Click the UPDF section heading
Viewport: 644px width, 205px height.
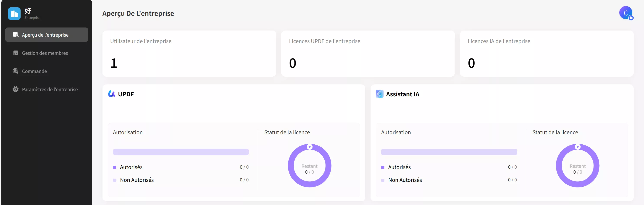click(x=126, y=94)
